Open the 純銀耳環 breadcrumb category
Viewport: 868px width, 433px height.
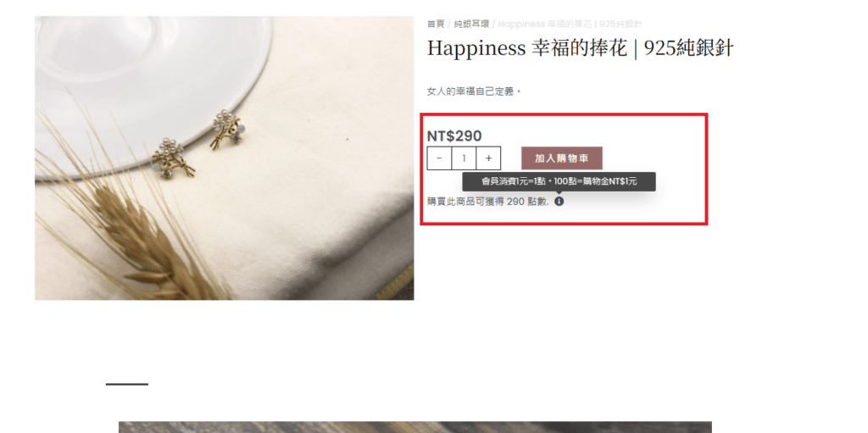pos(471,24)
